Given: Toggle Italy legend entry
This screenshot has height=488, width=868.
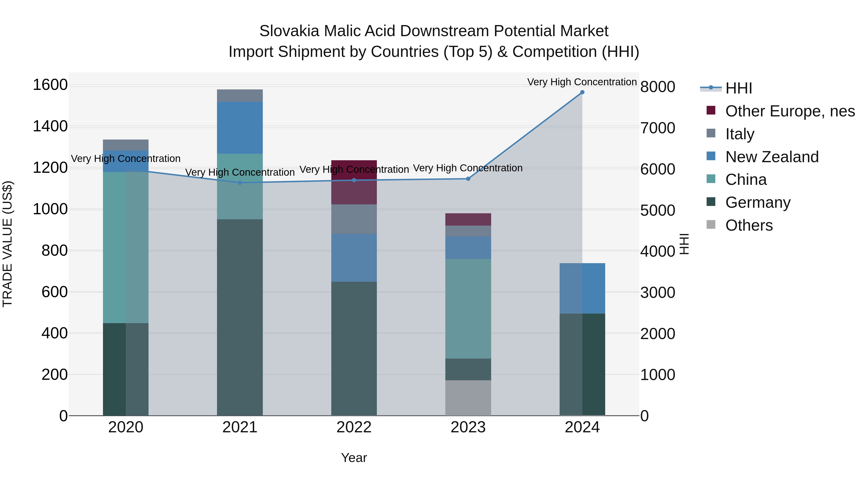Looking at the screenshot, I should pyautogui.click(x=730, y=134).
